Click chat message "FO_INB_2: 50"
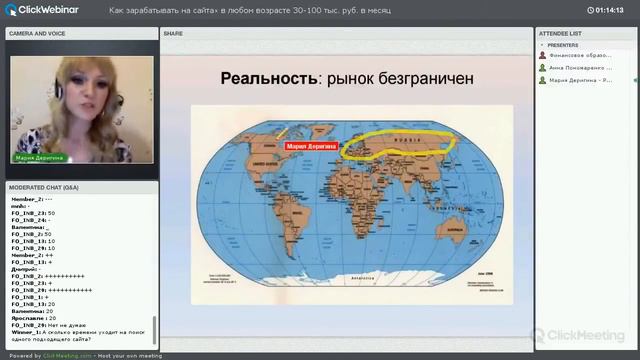The width and height of the screenshot is (640, 360). tap(31, 234)
